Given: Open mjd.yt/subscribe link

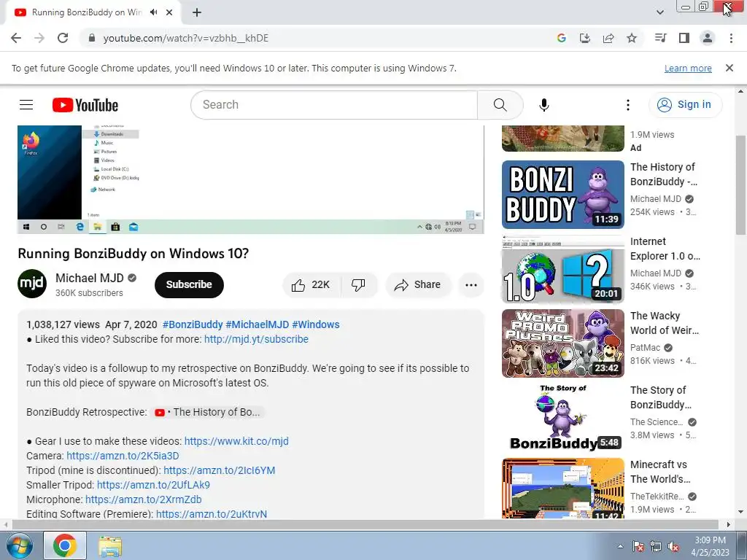Looking at the screenshot, I should (256, 339).
